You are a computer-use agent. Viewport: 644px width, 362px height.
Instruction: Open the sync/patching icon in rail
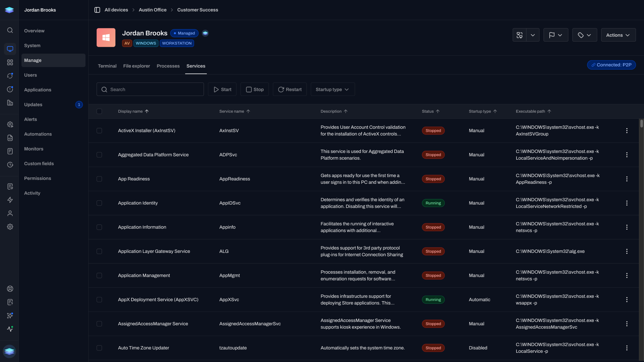(x=10, y=76)
